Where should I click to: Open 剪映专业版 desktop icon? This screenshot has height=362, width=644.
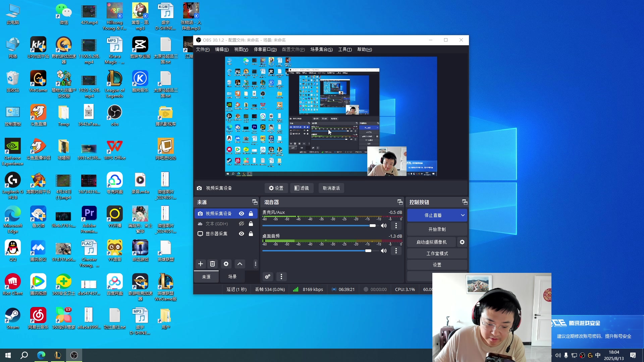[140, 48]
